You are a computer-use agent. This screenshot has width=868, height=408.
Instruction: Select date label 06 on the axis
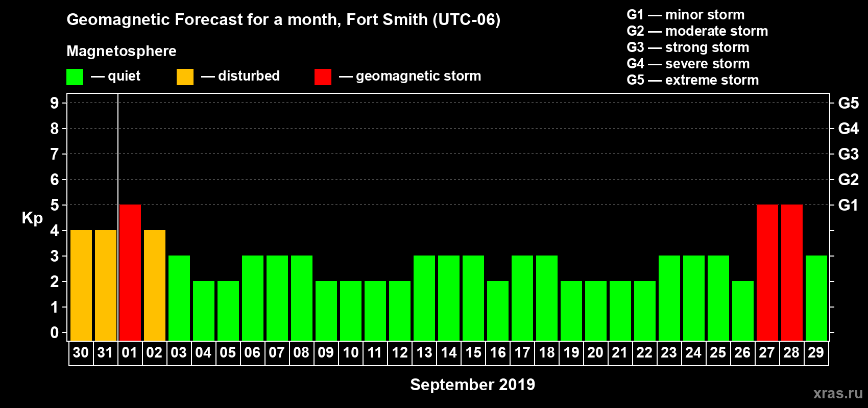pyautogui.click(x=252, y=353)
